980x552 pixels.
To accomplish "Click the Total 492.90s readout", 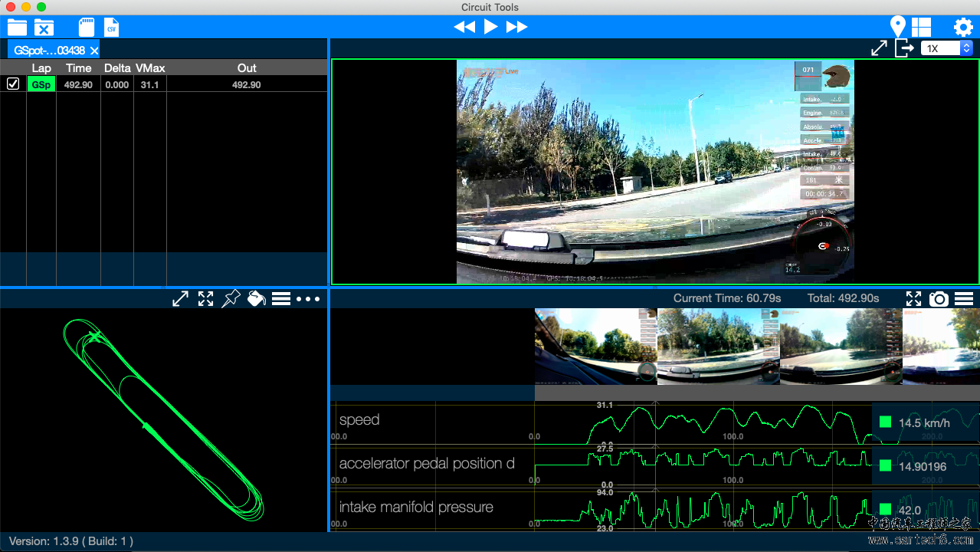I will click(843, 298).
